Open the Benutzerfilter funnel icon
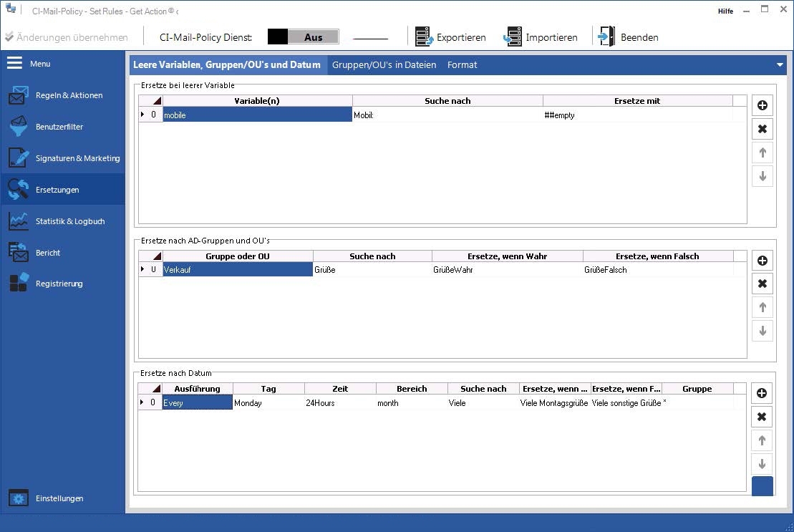This screenshot has height=532, width=794. click(x=19, y=127)
